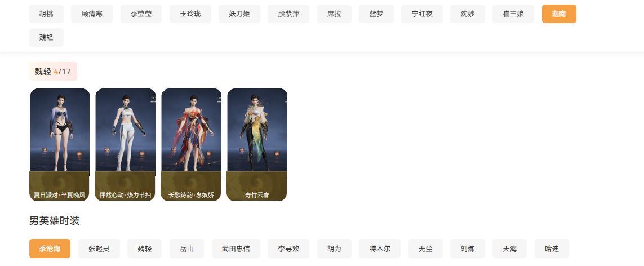
Task: Click the 魏轻 4/17 count badge
Action: click(53, 72)
